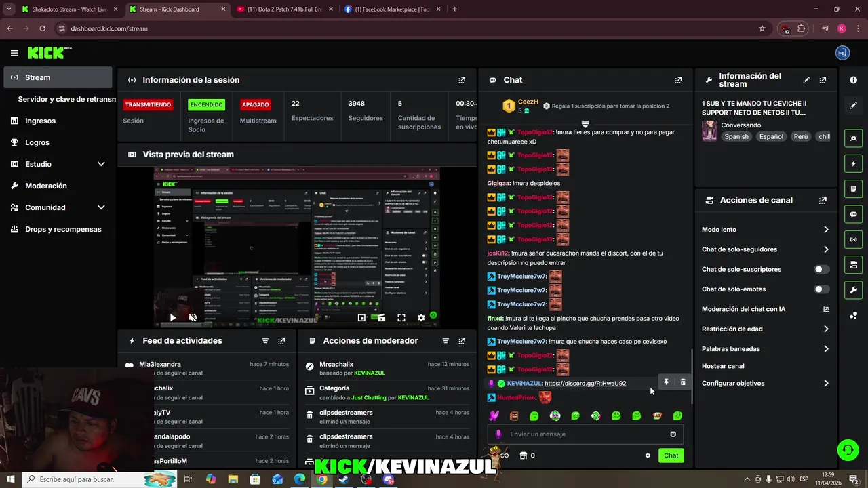Pop out the Chat panel
The width and height of the screenshot is (868, 488).
(x=678, y=80)
